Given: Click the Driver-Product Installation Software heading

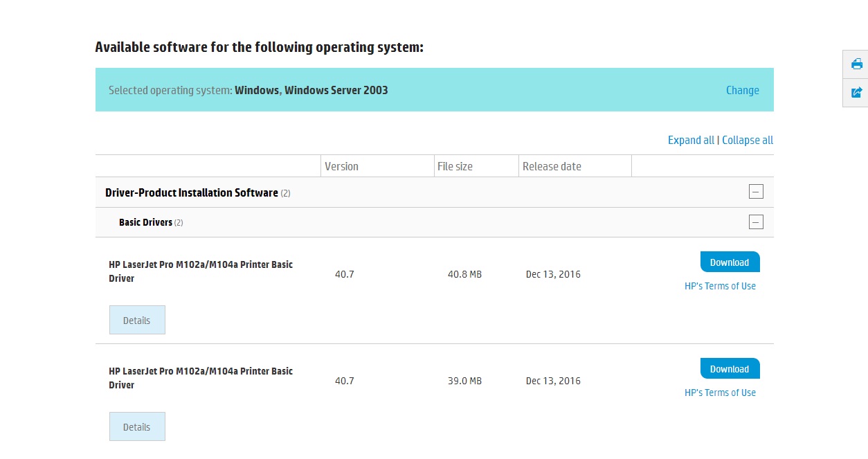Looking at the screenshot, I should [x=192, y=192].
